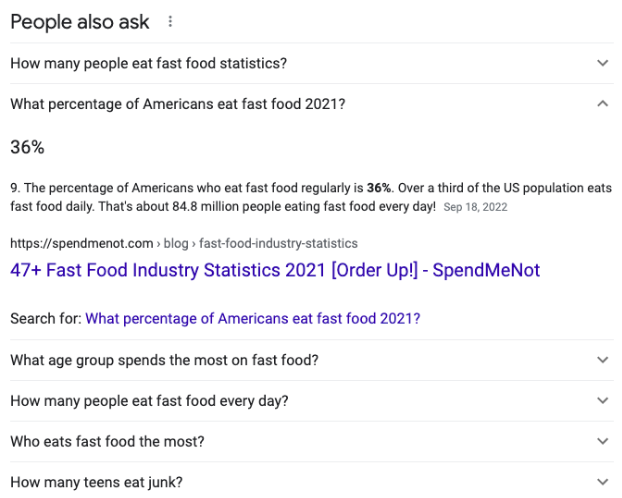Click the People also ask heading
622x498 pixels.
[x=79, y=22]
